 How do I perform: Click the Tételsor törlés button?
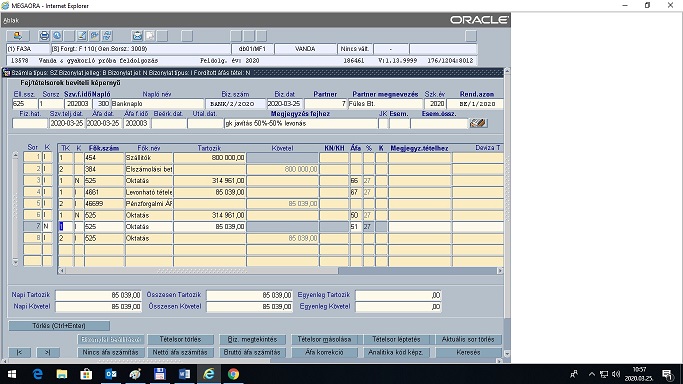coord(180,339)
